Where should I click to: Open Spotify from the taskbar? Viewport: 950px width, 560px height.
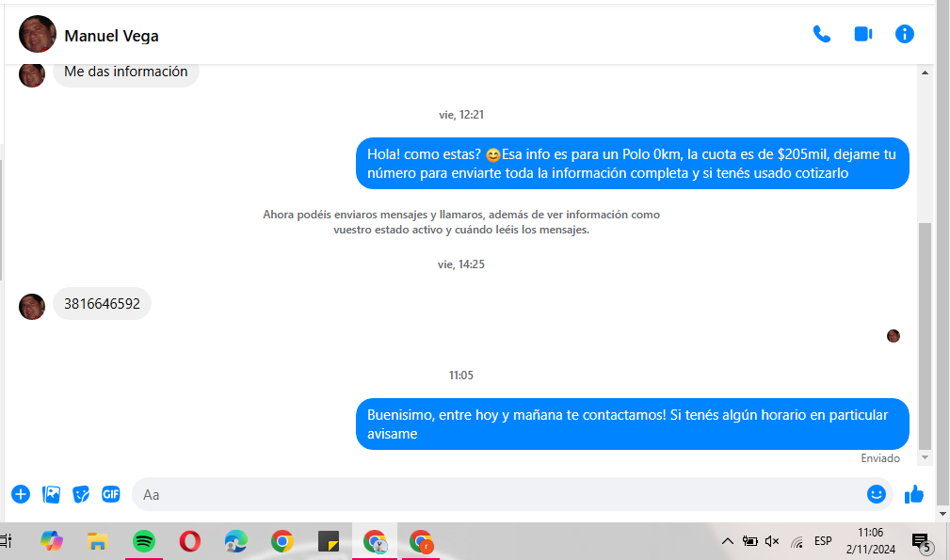click(144, 540)
